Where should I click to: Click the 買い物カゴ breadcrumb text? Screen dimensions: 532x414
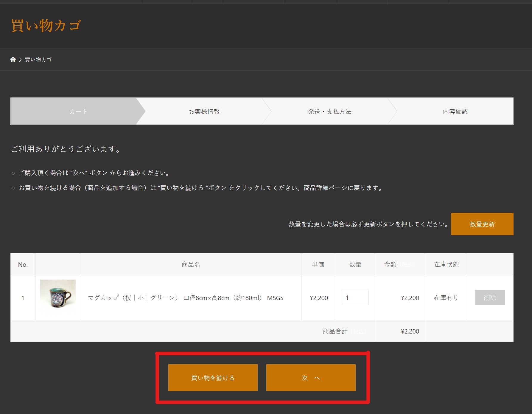(38, 60)
